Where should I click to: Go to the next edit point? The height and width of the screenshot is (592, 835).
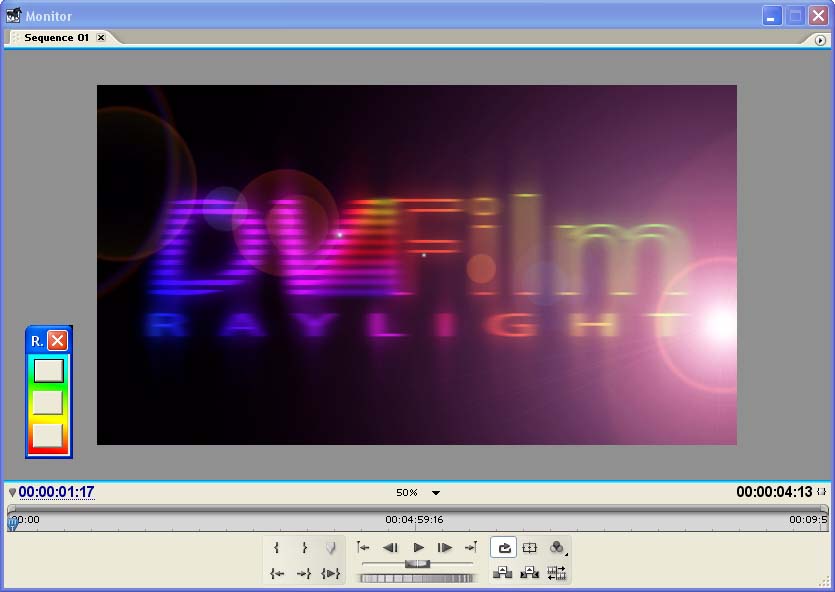point(471,547)
